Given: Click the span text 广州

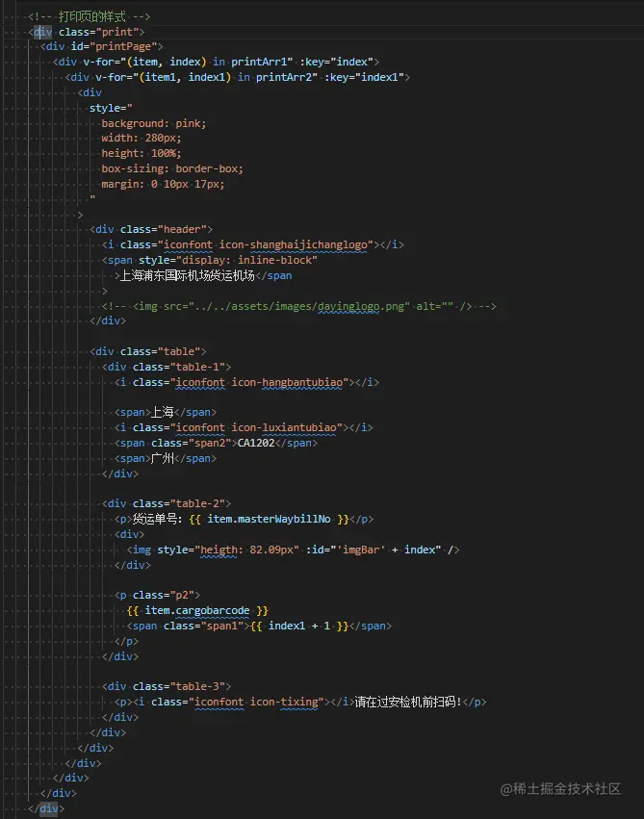Looking at the screenshot, I should click(x=163, y=459).
